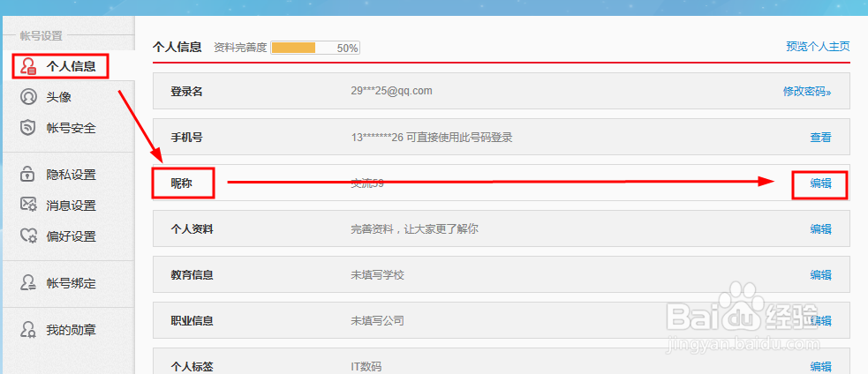Click the 预览个人主页 link
This screenshot has height=374, width=868.
[x=818, y=47]
